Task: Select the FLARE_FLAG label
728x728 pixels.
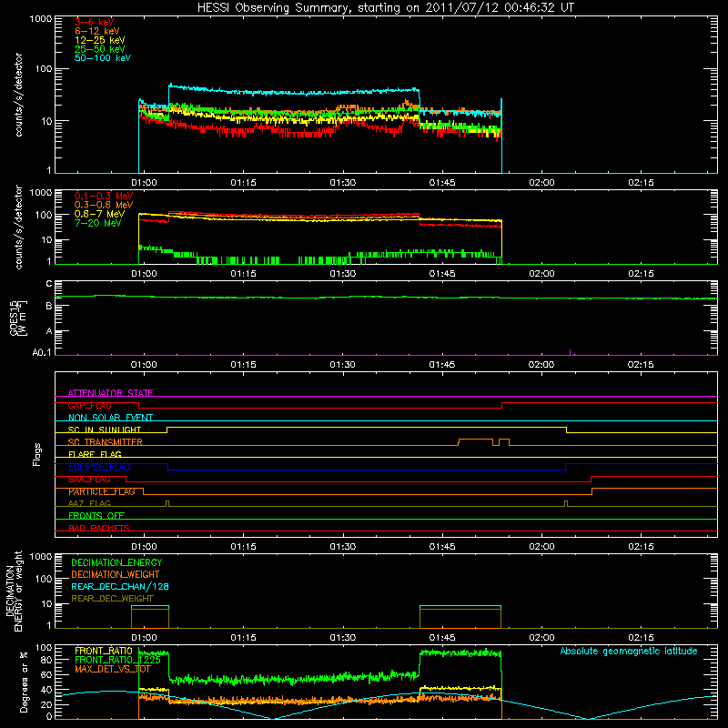Action: [95, 454]
